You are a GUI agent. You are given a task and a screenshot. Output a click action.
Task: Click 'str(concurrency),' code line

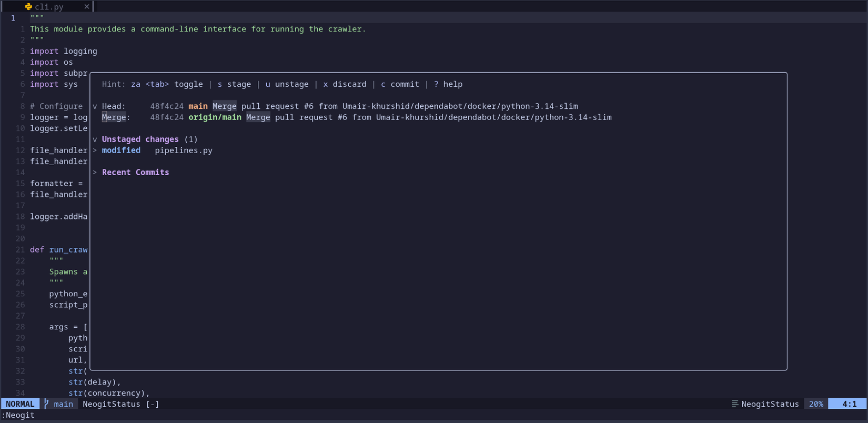point(109,393)
